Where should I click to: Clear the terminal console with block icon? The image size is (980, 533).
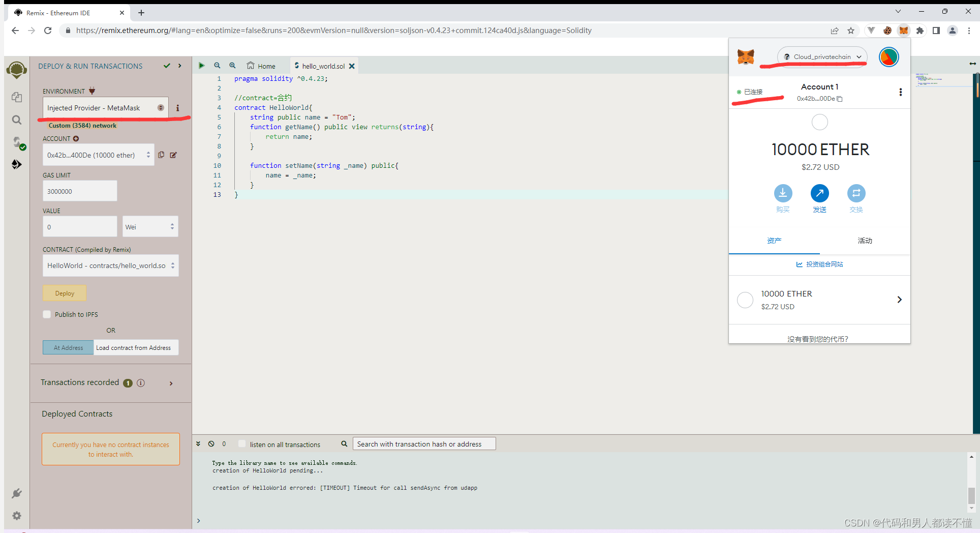click(211, 443)
